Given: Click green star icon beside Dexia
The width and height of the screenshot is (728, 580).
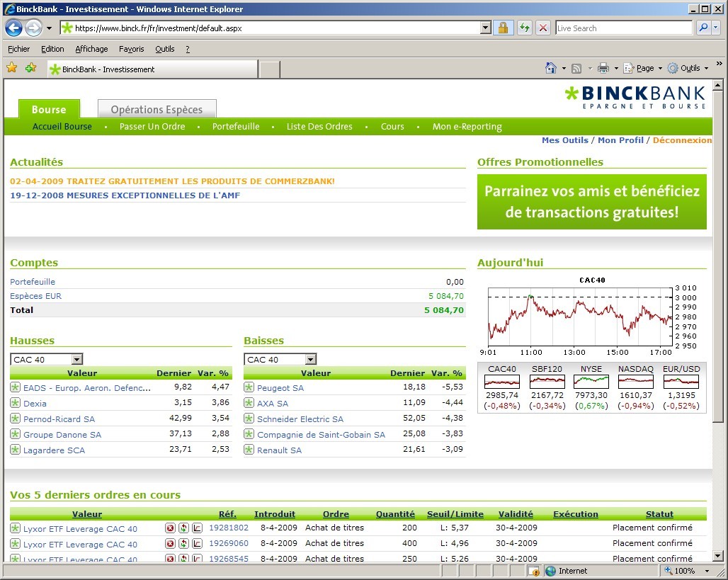Looking at the screenshot, I should [16, 403].
